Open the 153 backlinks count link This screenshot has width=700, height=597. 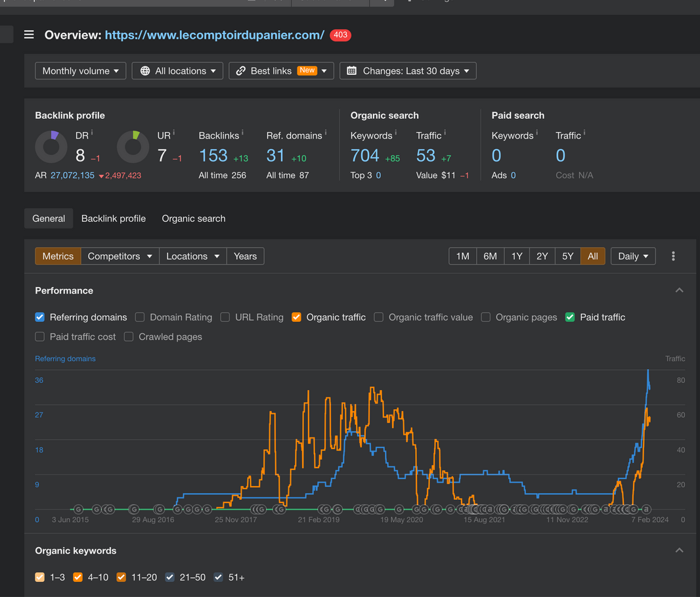pyautogui.click(x=213, y=156)
